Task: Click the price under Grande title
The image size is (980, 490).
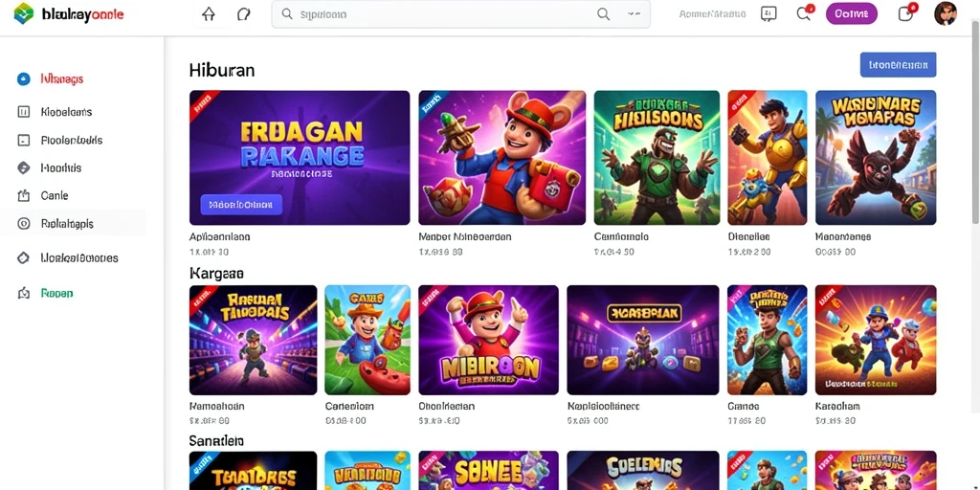Action: [x=748, y=421]
